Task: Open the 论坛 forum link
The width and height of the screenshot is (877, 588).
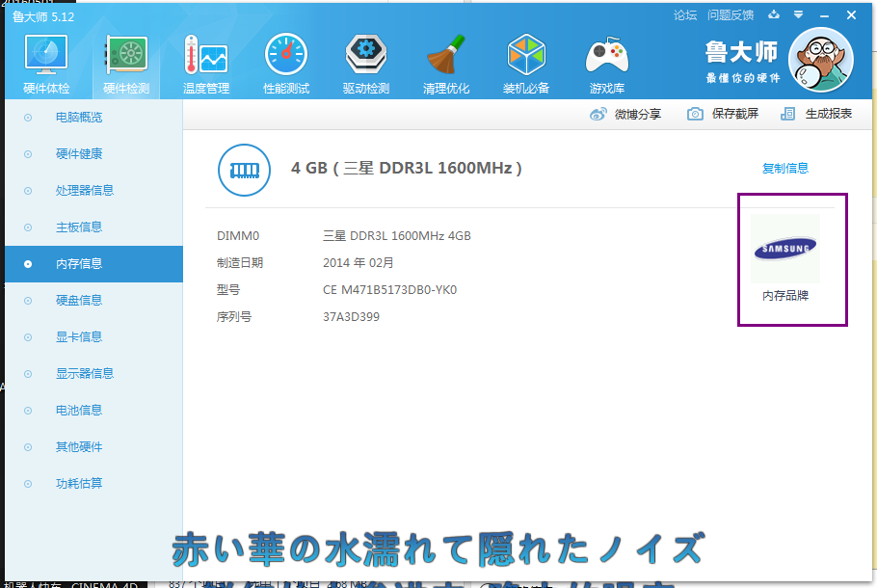Action: (x=685, y=15)
